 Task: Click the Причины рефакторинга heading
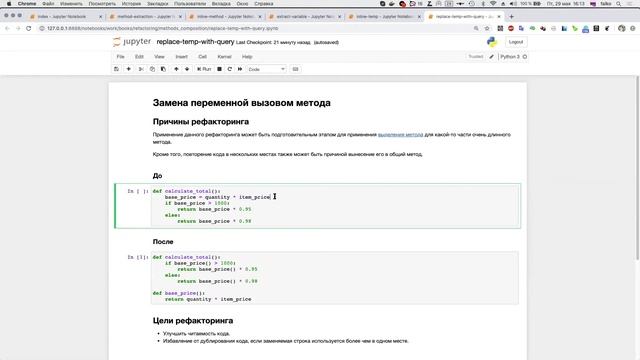[x=201, y=122]
